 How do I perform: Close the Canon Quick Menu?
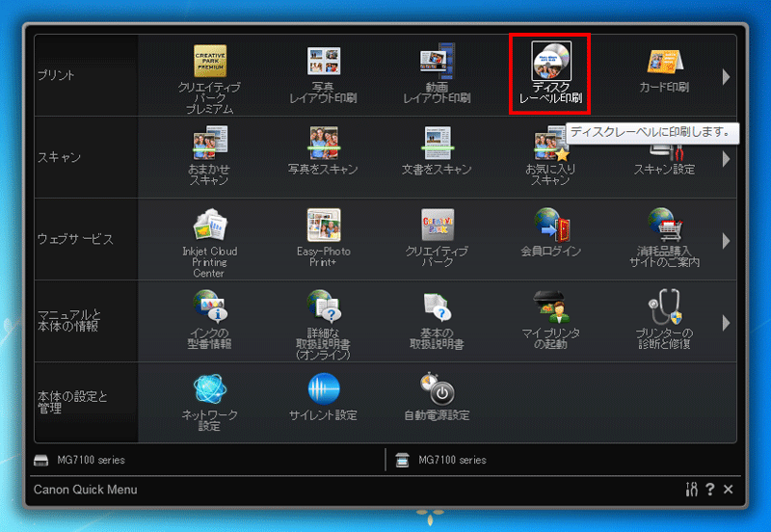click(x=729, y=490)
